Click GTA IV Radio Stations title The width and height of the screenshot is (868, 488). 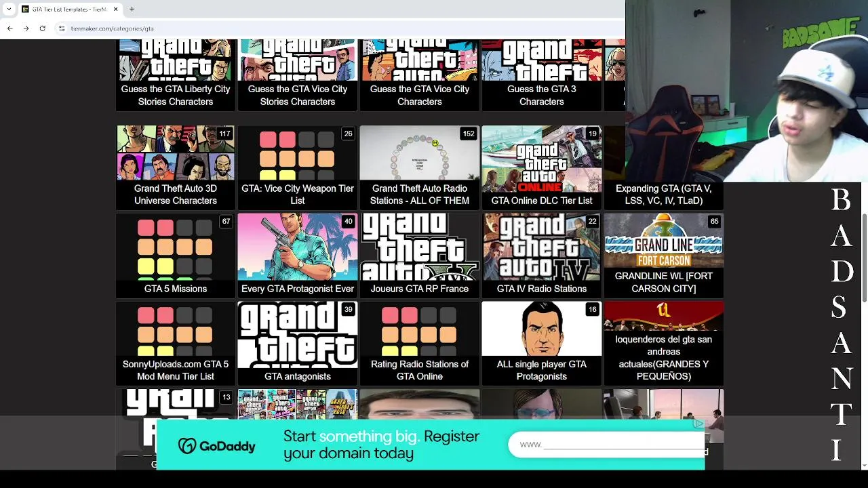coord(542,289)
